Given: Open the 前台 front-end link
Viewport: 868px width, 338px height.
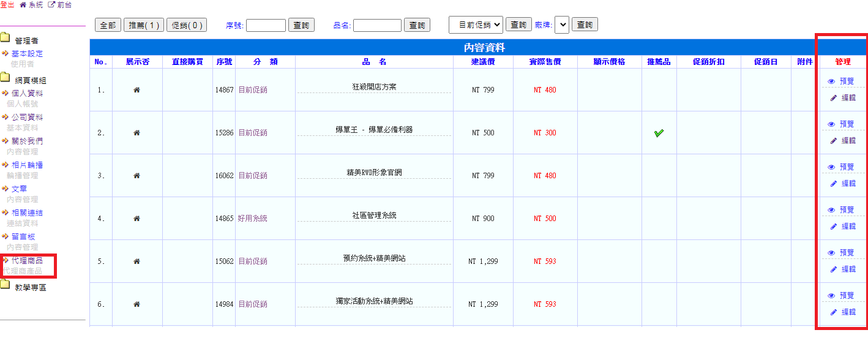Looking at the screenshot, I should tap(59, 4).
